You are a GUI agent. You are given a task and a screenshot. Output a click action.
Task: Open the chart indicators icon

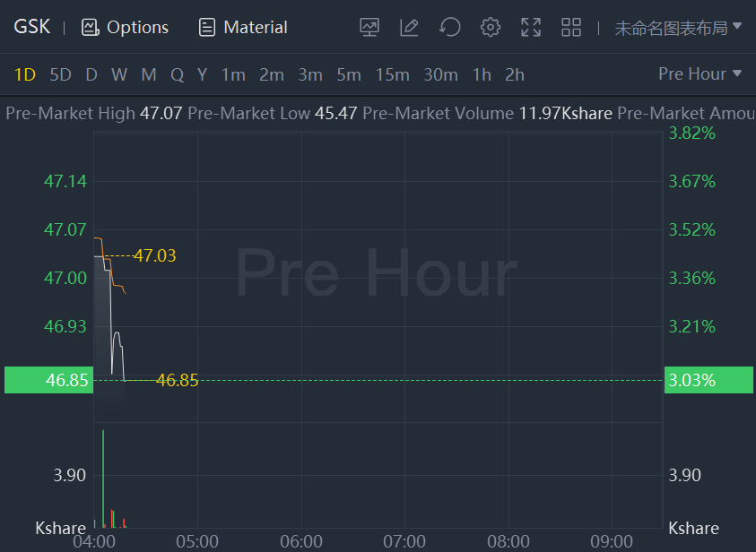[369, 27]
